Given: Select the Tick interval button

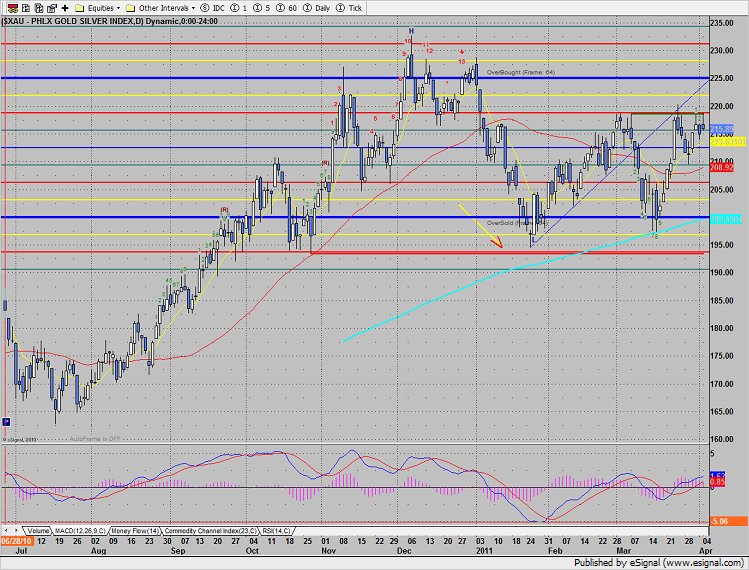Looking at the screenshot, I should pyautogui.click(x=349, y=8).
